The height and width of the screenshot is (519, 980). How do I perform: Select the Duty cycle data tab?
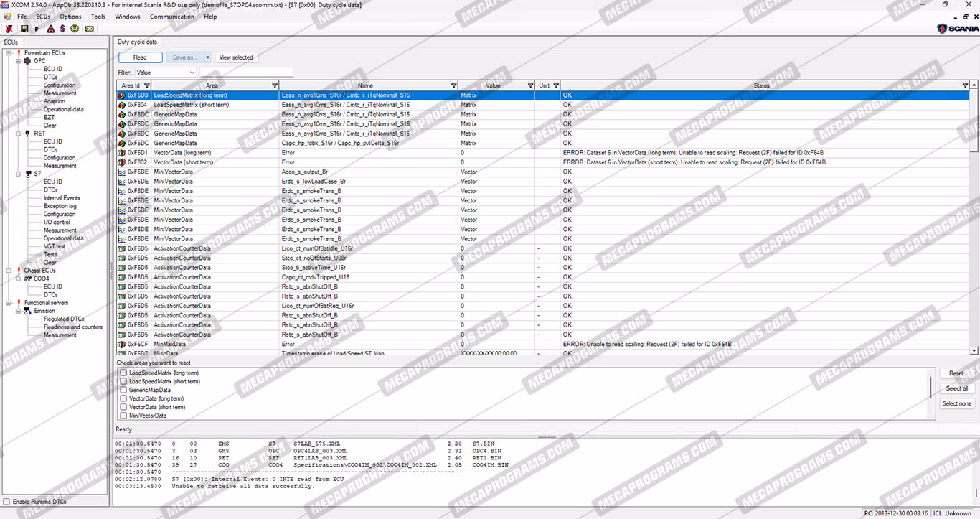[137, 43]
